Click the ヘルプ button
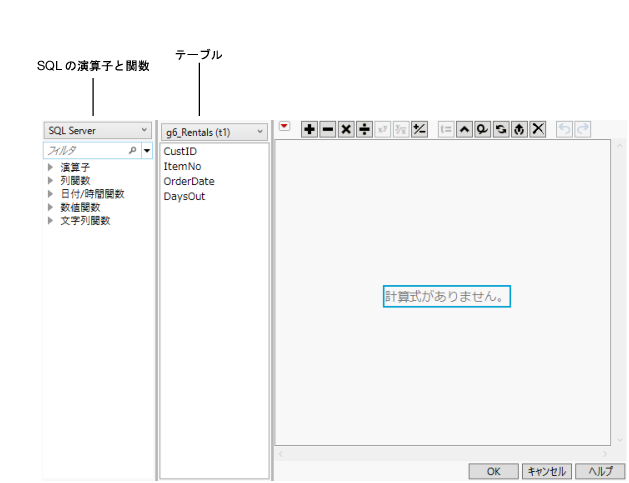This screenshot has height=483, width=629. coord(600,471)
